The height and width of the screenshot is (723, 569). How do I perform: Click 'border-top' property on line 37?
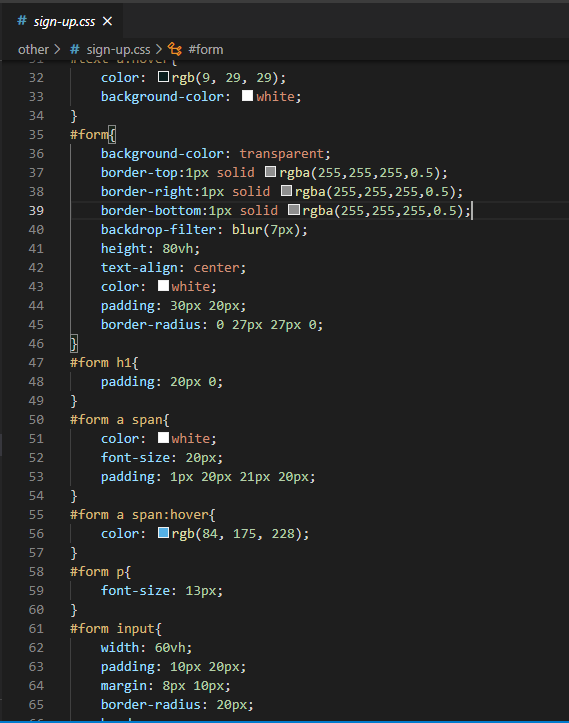[139, 172]
